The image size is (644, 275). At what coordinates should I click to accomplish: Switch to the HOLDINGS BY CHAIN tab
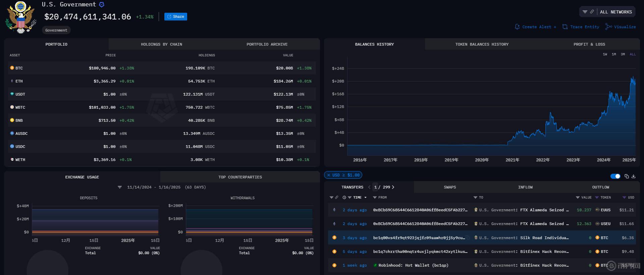161,44
